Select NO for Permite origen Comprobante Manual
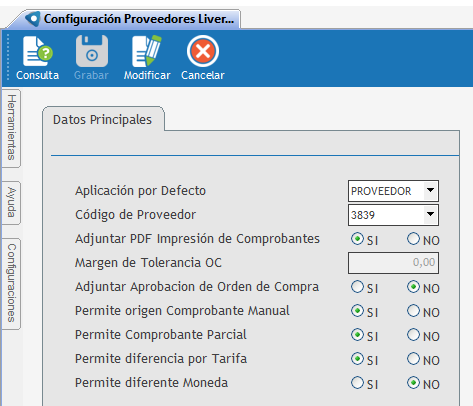 point(413,311)
